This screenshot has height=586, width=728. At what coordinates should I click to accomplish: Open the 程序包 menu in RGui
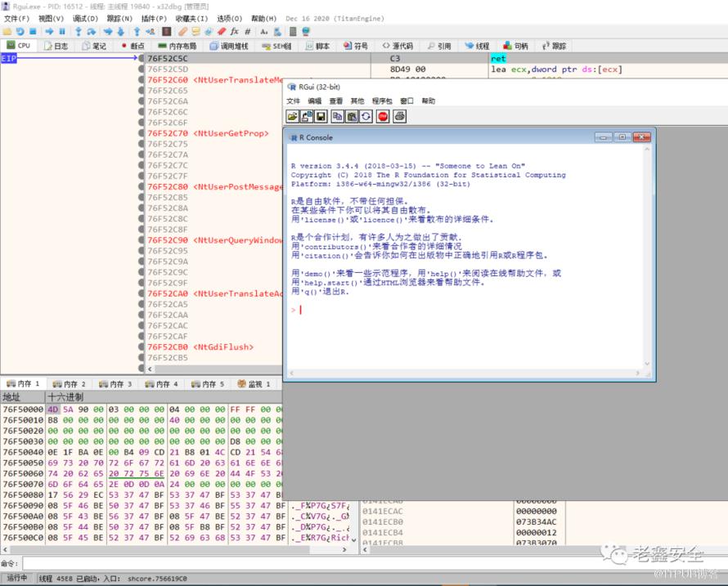click(x=382, y=101)
